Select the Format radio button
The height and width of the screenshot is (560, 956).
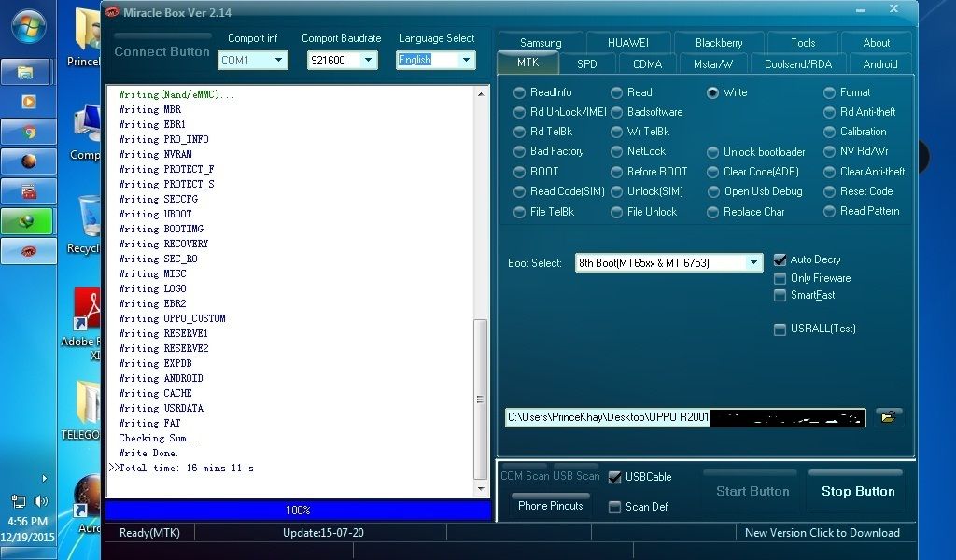pyautogui.click(x=830, y=92)
